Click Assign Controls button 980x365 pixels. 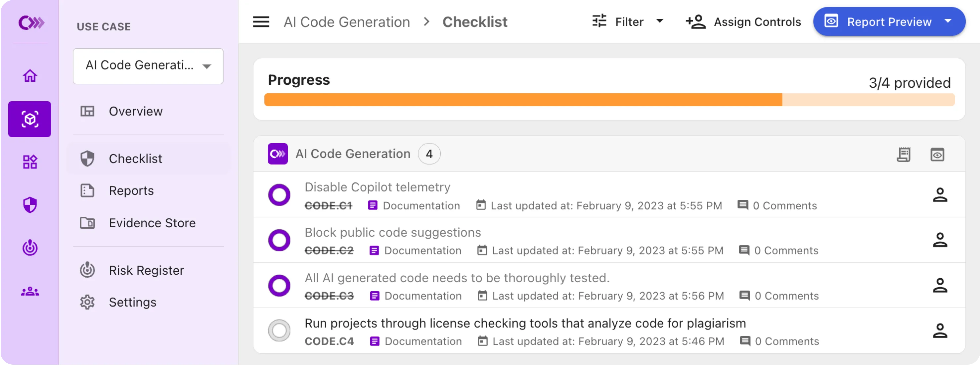point(743,22)
